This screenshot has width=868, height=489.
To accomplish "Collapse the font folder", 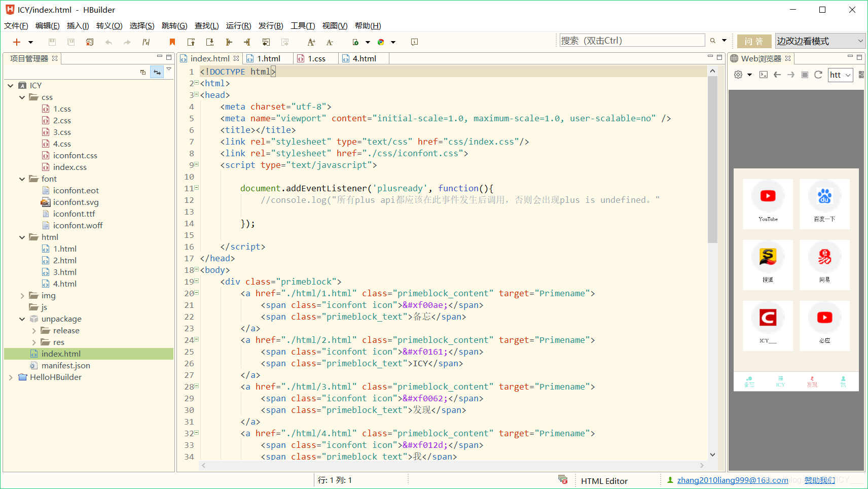I will pos(22,179).
